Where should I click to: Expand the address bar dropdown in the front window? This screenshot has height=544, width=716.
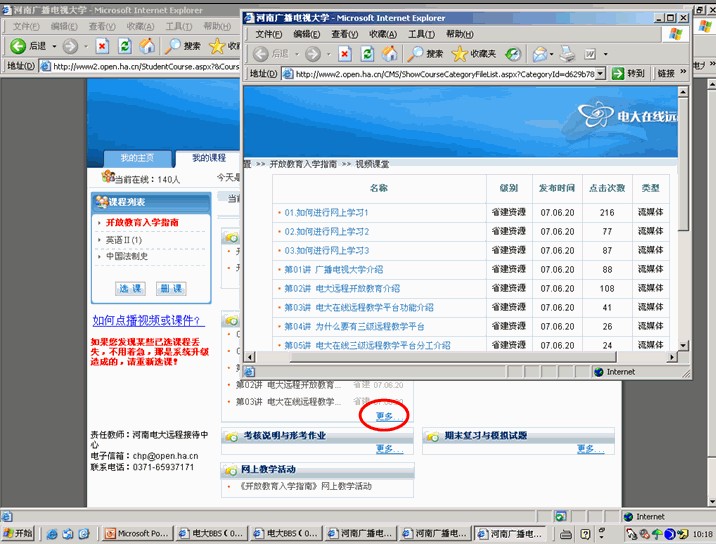601,74
